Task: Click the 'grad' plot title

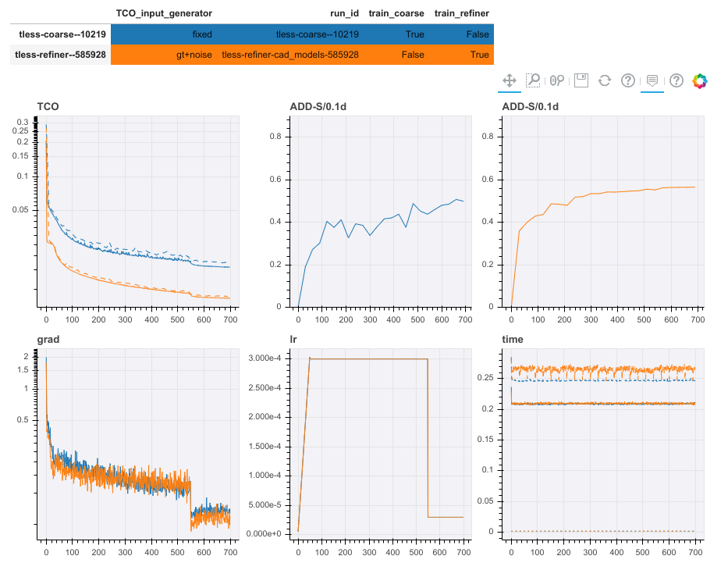Action: (48, 340)
